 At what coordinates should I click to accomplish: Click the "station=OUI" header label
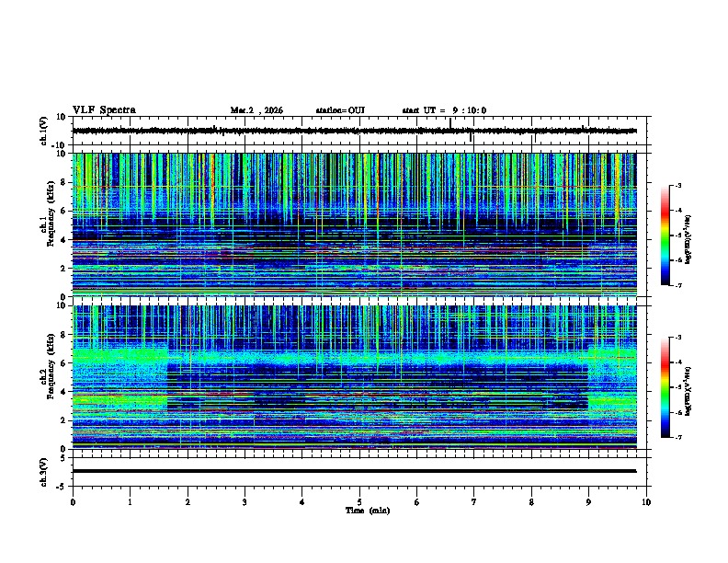340,110
